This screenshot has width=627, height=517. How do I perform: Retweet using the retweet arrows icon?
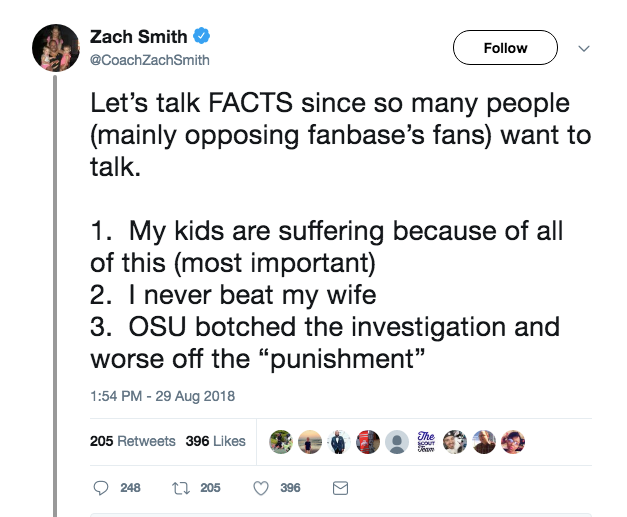pyautogui.click(x=182, y=488)
